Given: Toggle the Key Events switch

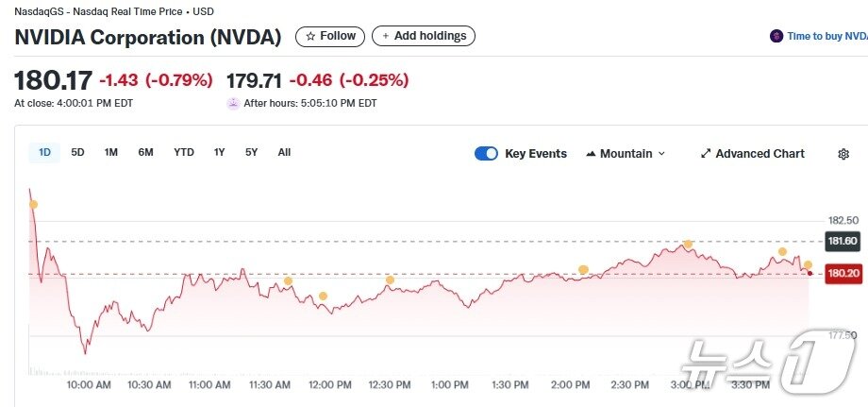Looking at the screenshot, I should click(x=486, y=154).
